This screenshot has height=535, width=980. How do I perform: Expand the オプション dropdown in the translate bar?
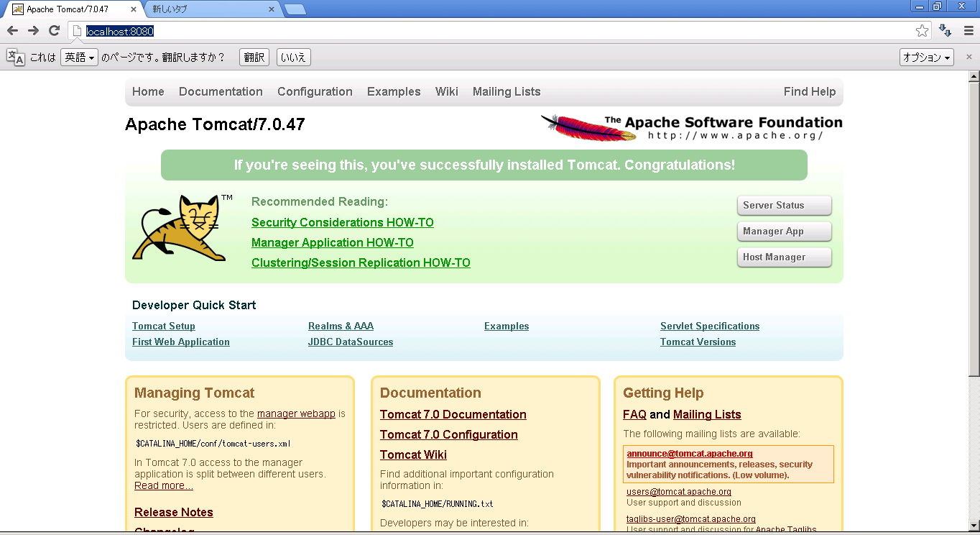click(926, 58)
